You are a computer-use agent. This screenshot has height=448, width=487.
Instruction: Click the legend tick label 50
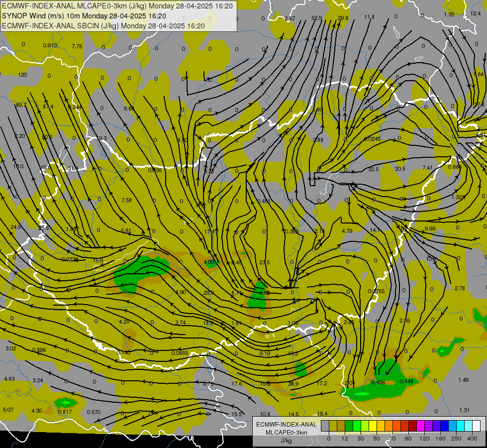click(376, 439)
